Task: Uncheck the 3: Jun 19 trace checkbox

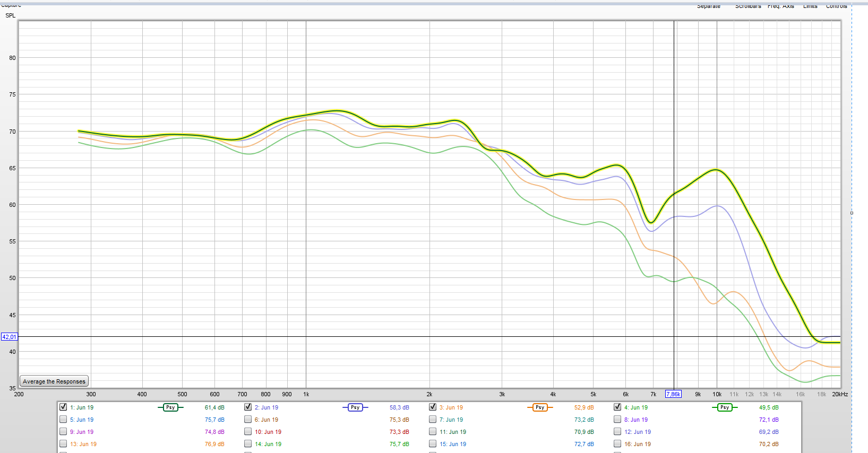Action: 433,407
